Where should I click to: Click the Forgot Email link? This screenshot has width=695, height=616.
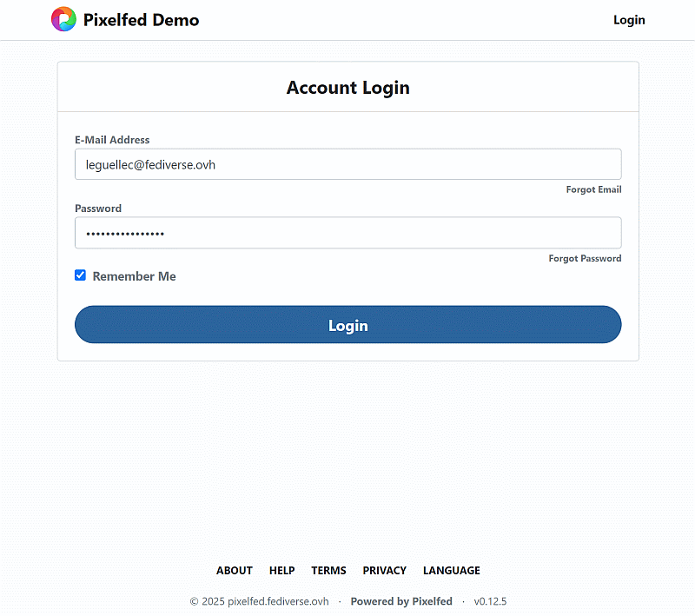click(x=593, y=189)
